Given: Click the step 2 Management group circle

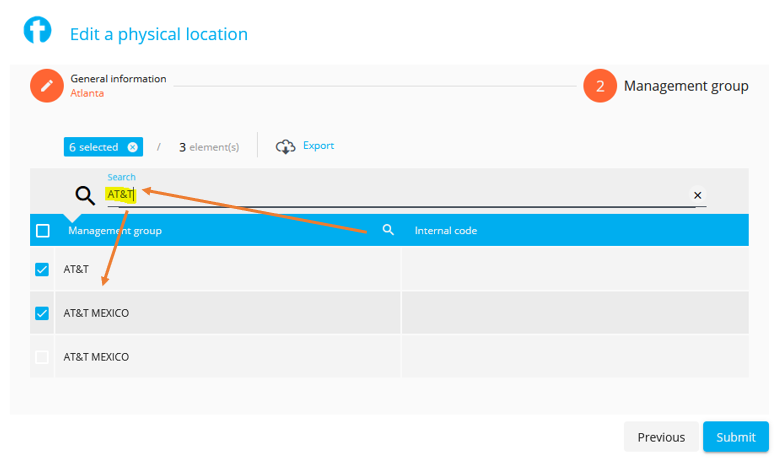Looking at the screenshot, I should 600,86.
